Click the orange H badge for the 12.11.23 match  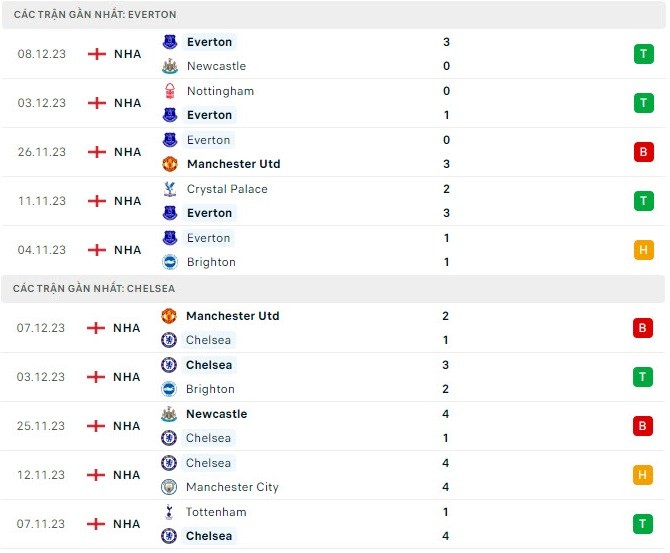click(x=643, y=475)
